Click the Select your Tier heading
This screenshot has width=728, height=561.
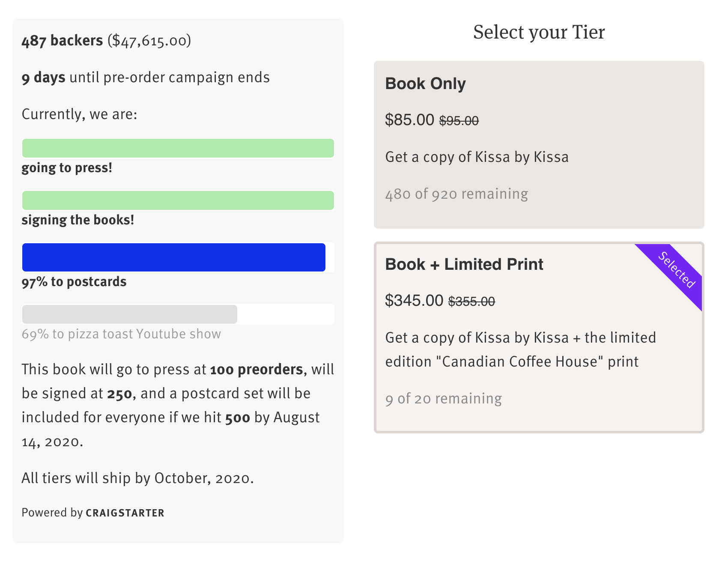tap(539, 32)
